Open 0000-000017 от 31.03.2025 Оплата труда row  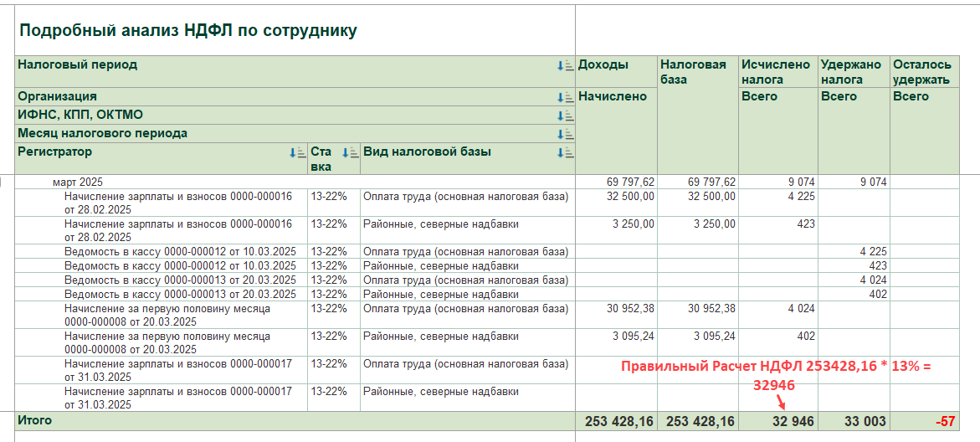tap(178, 370)
